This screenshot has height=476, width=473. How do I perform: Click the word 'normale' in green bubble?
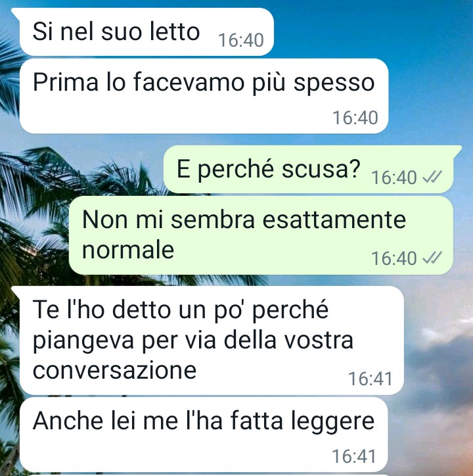click(x=128, y=250)
